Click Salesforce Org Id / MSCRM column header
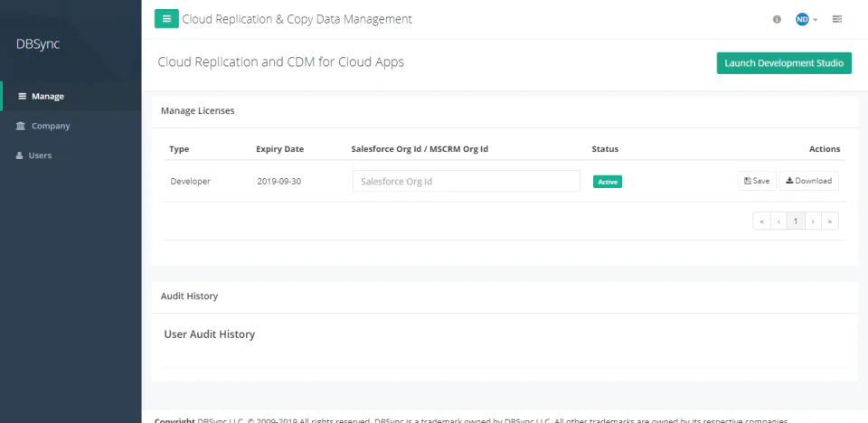868x423 pixels. [x=420, y=149]
